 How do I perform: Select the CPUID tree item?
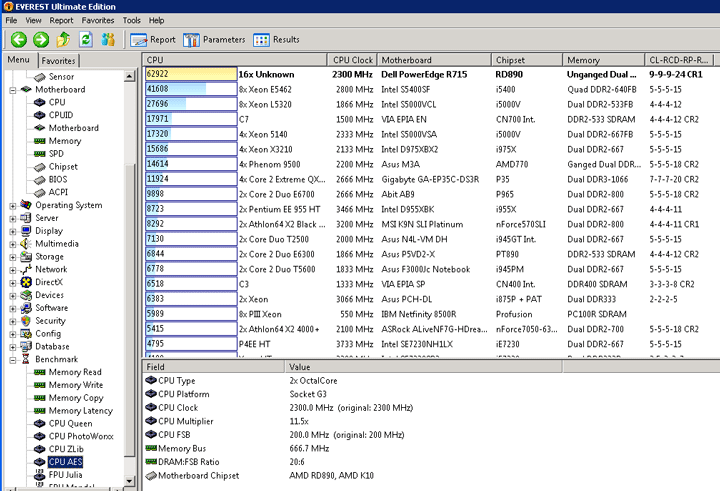tap(61, 115)
